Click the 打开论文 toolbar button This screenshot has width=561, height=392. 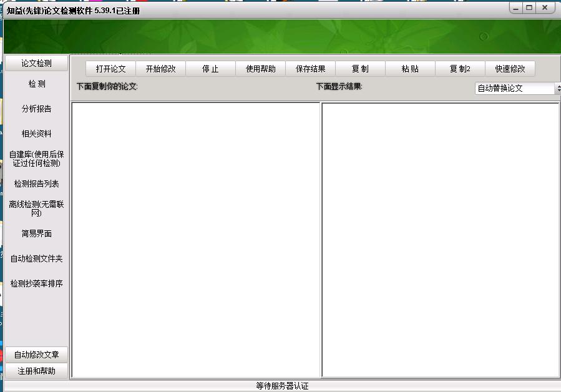click(110, 69)
